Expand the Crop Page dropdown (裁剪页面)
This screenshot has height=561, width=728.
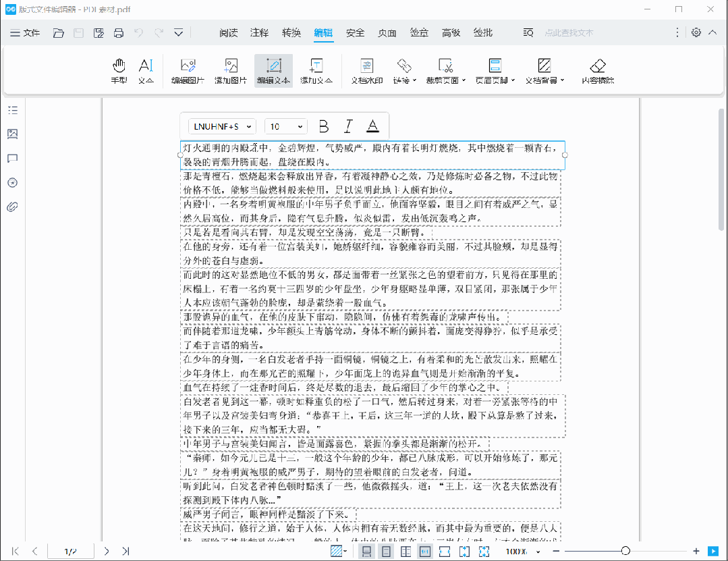446,71
